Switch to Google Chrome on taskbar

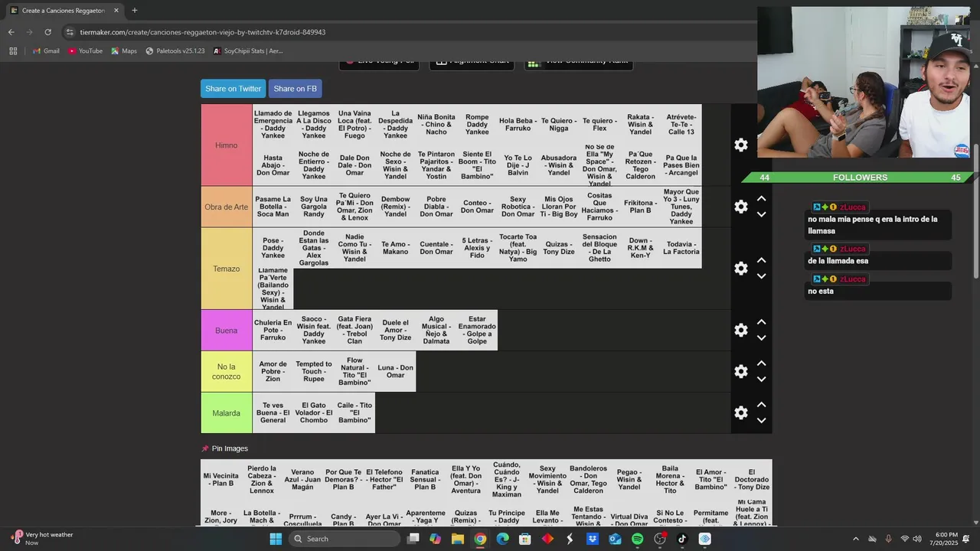click(479, 539)
